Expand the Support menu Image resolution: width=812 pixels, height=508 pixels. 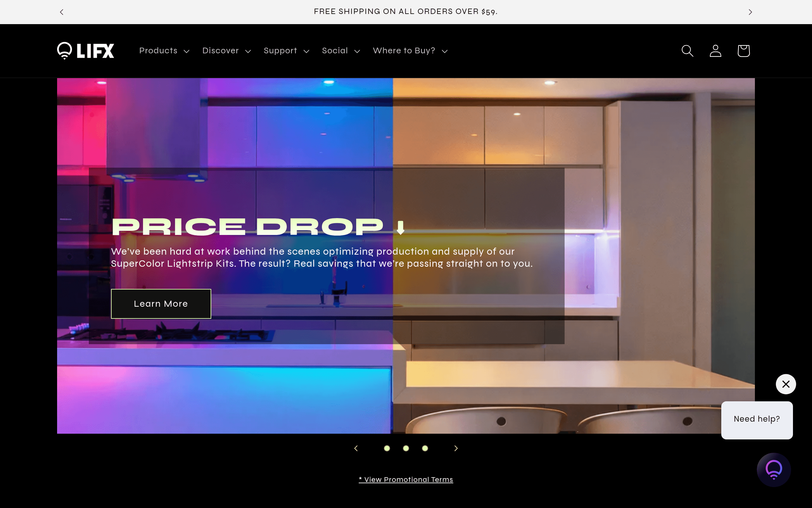coord(286,51)
